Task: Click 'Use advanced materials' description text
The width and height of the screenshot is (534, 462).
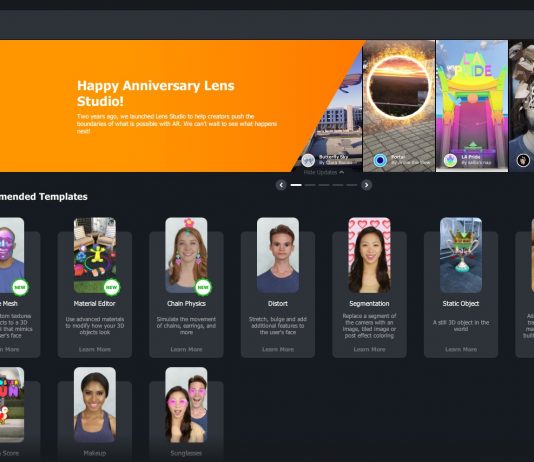Action: [95, 325]
